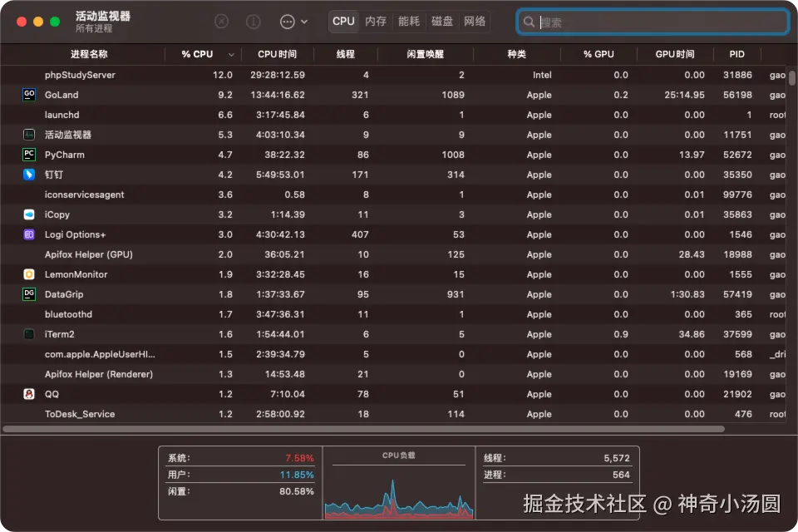Click the 闲置 80.58% value

click(x=296, y=491)
